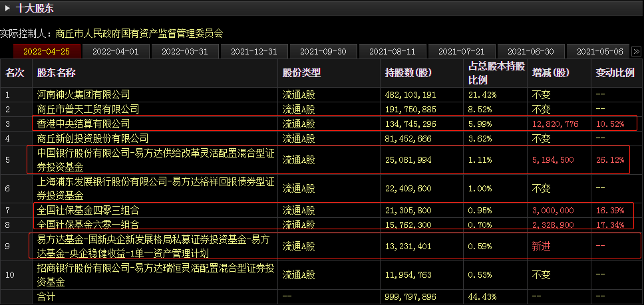Switch to the 2022-04-01 tab
This screenshot has height=305, width=644.
tap(115, 52)
